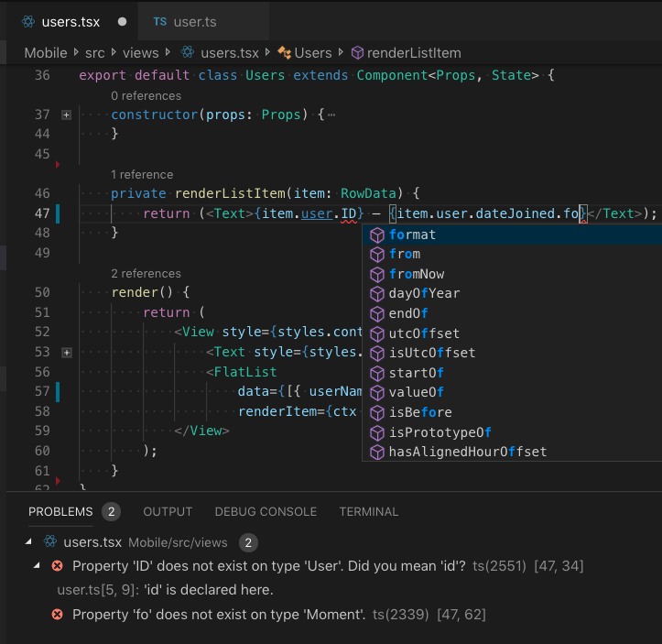
Task: Click the RowData type on line 46
Action: coord(369,193)
